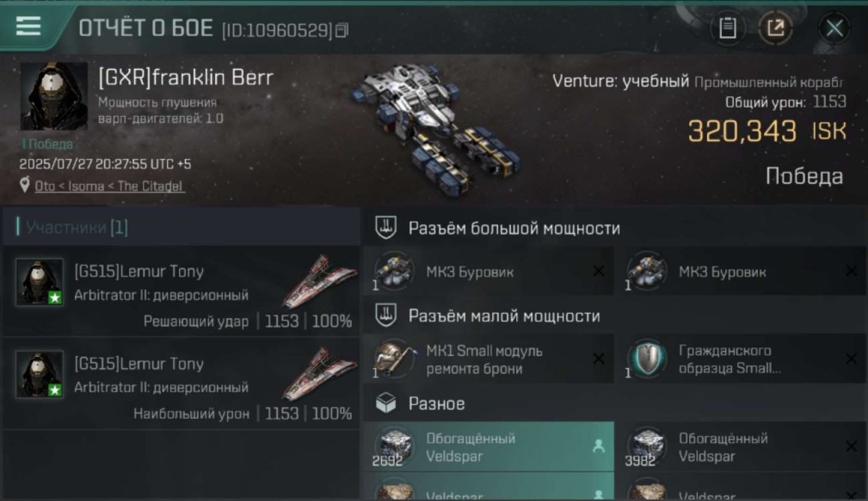Open the clipboard report icon
The height and width of the screenshot is (501, 868).
(728, 28)
